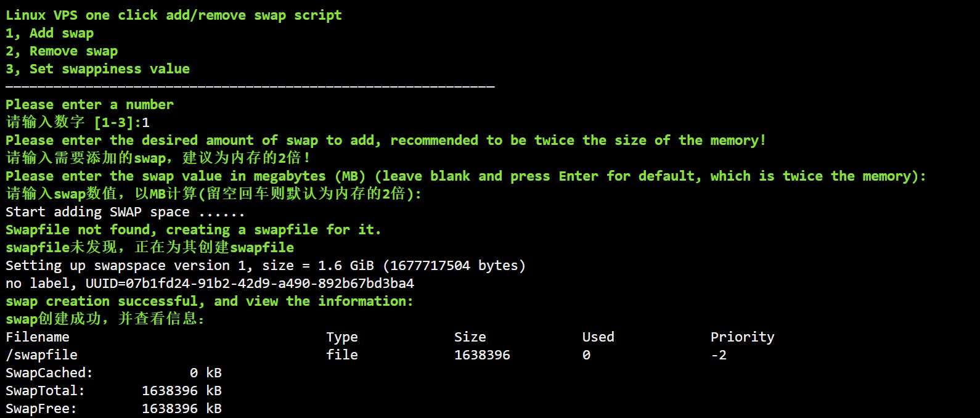This screenshot has width=980, height=418.
Task: Click the "1.6 GiB" size text
Action: tap(346, 266)
